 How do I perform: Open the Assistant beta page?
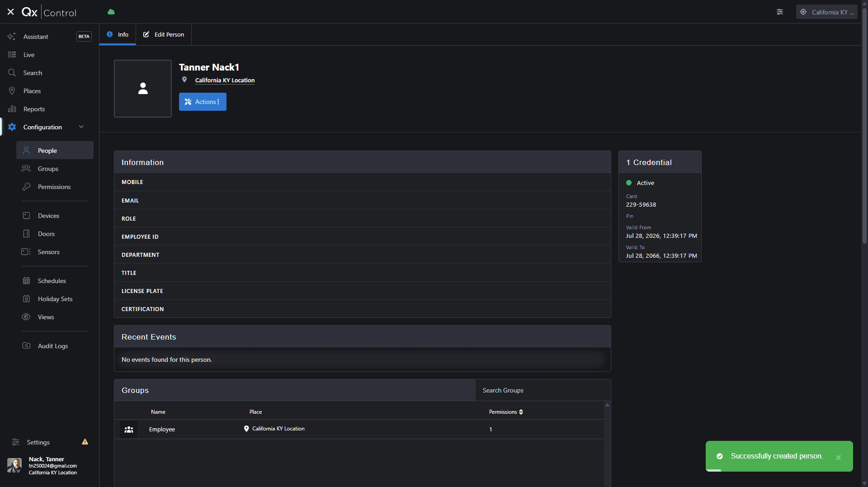(49, 37)
